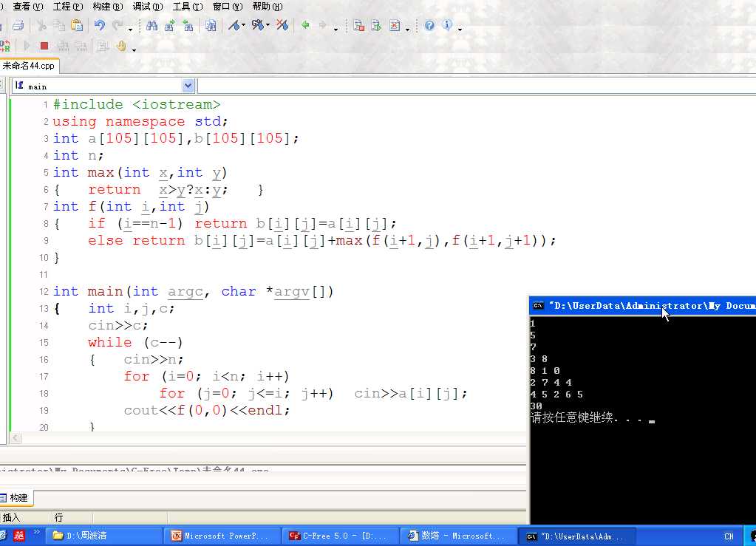Click the greyed document icon beside the hand icon
The image size is (756, 546).
pos(102,46)
